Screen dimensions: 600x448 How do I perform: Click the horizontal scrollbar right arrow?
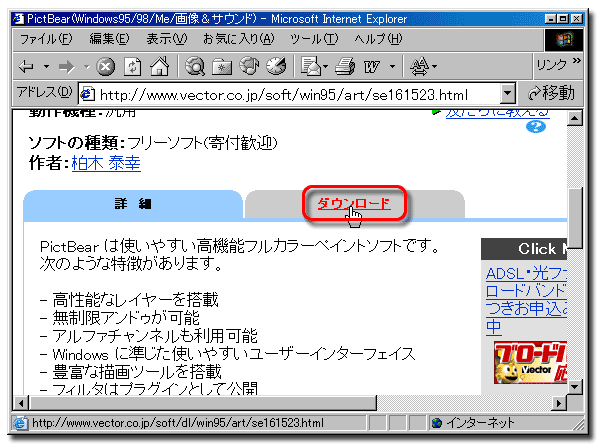(x=559, y=403)
